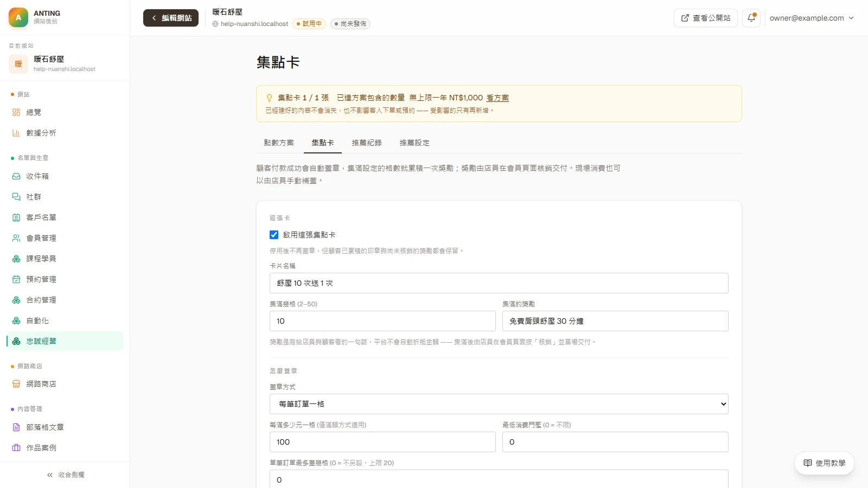Click the lightbulb tip icon in banner
The height and width of the screenshot is (488, 868).
click(x=269, y=98)
